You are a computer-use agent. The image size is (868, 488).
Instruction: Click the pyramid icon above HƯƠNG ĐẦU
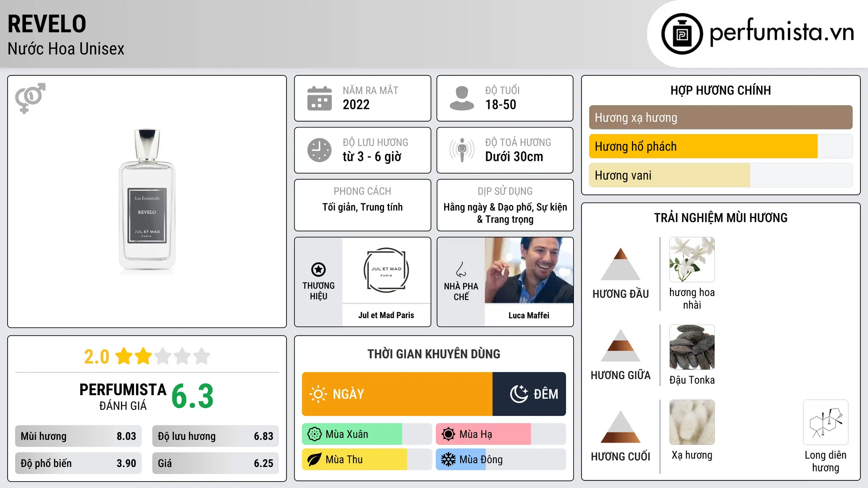pos(621,264)
